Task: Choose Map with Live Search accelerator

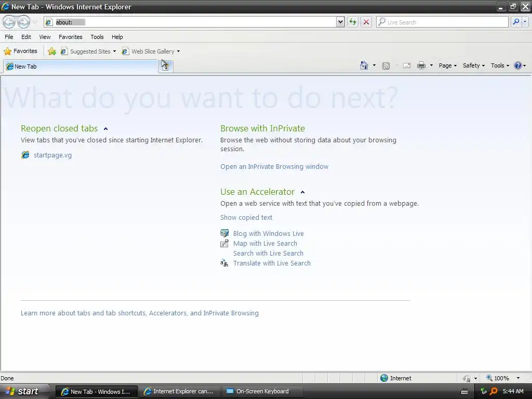Action: point(265,243)
